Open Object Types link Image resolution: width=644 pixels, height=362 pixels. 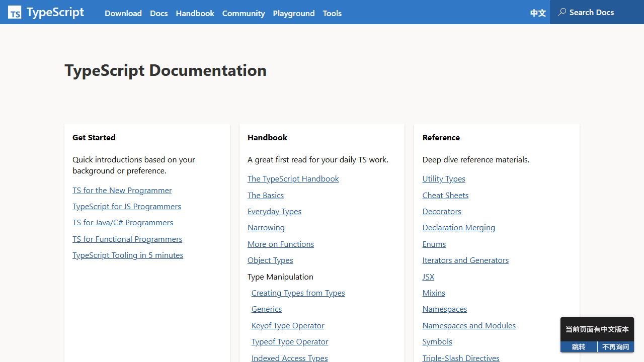click(270, 260)
